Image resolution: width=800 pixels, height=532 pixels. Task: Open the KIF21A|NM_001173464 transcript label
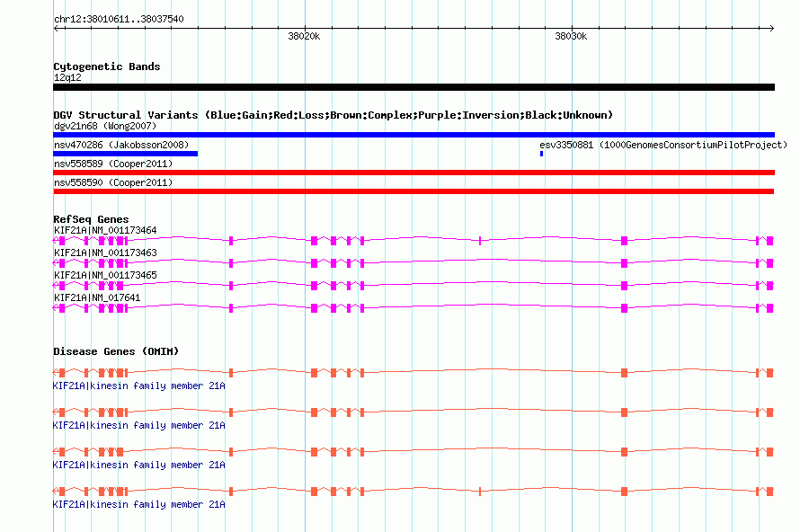pyautogui.click(x=105, y=231)
